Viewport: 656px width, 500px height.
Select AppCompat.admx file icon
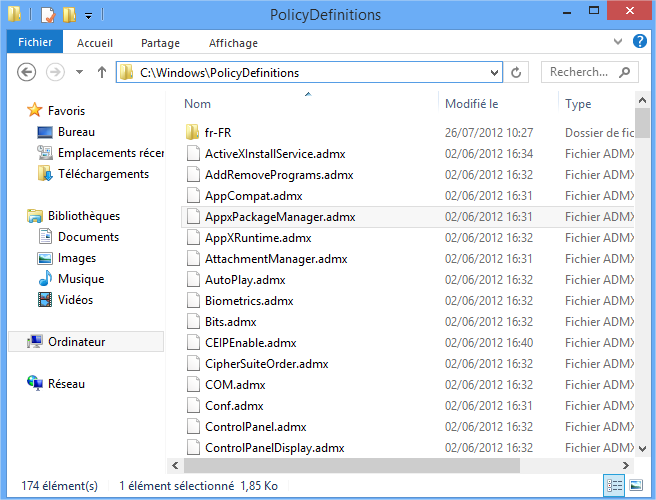coord(193,195)
